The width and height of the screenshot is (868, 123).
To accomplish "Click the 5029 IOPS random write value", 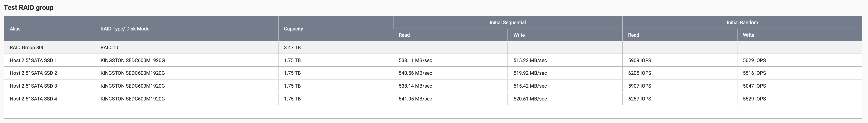I will tap(754, 61).
